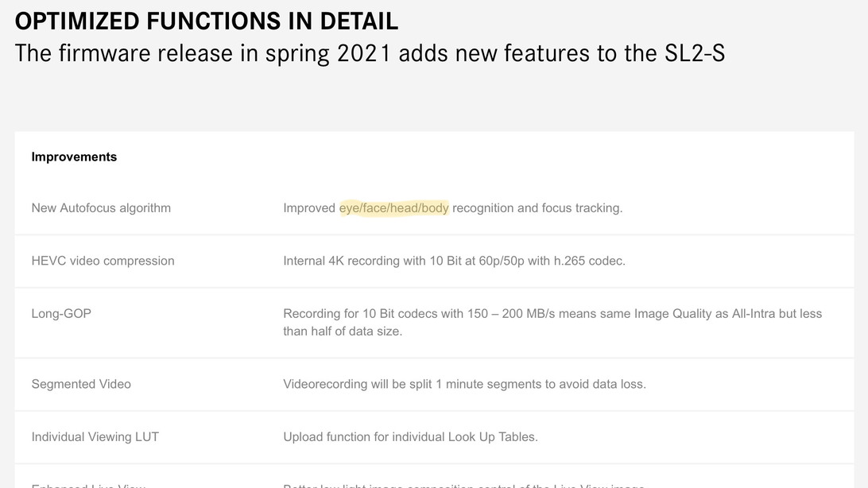
Task: Select the 'Segmented Video' row label
Action: click(81, 384)
